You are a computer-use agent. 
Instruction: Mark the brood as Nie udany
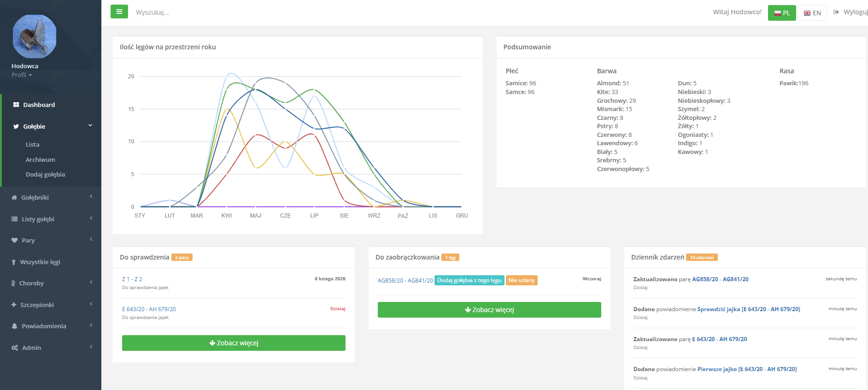pyautogui.click(x=522, y=280)
